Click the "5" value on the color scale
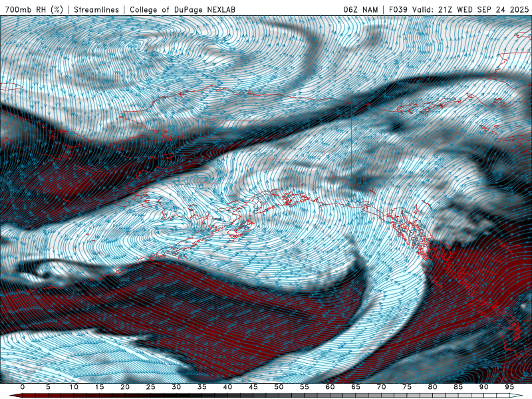The width and height of the screenshot is (532, 399). click(x=48, y=387)
